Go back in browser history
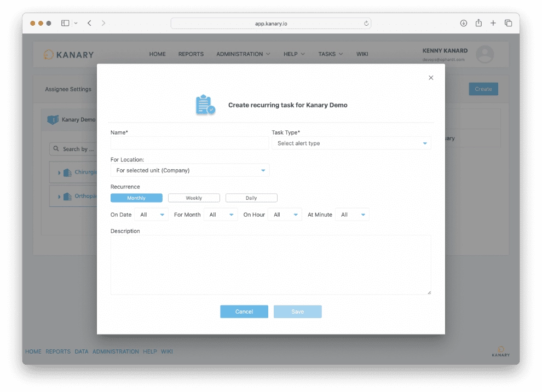This screenshot has height=392, width=542. [x=89, y=23]
